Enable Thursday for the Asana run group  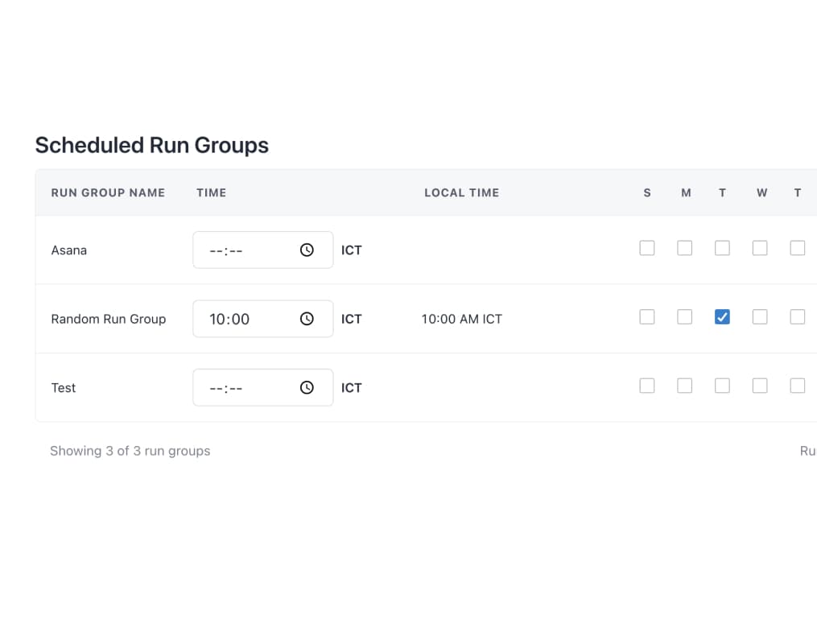point(797,248)
